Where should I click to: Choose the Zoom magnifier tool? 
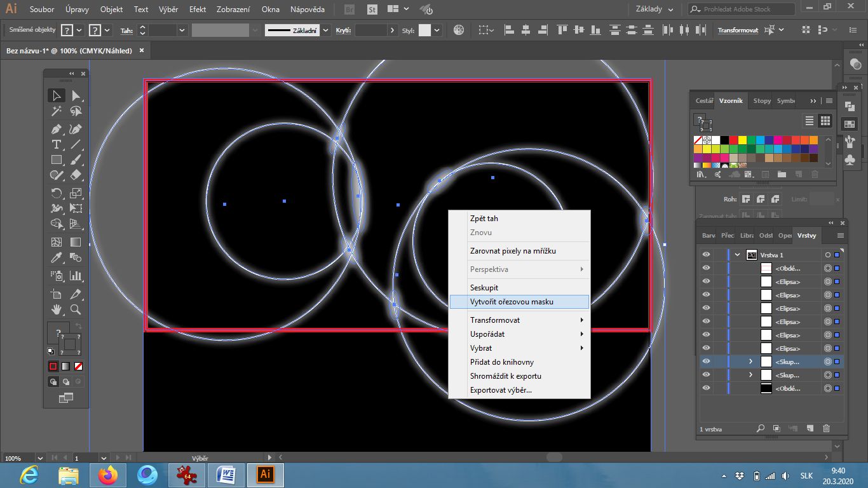76,309
